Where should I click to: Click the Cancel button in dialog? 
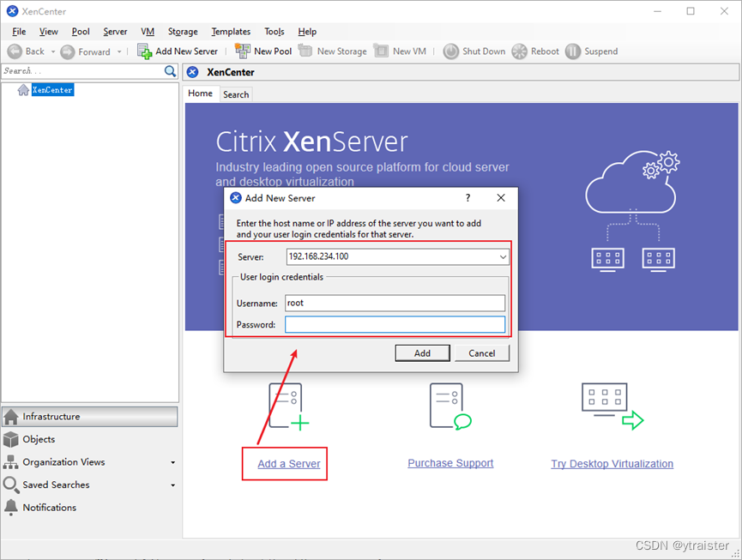click(482, 353)
